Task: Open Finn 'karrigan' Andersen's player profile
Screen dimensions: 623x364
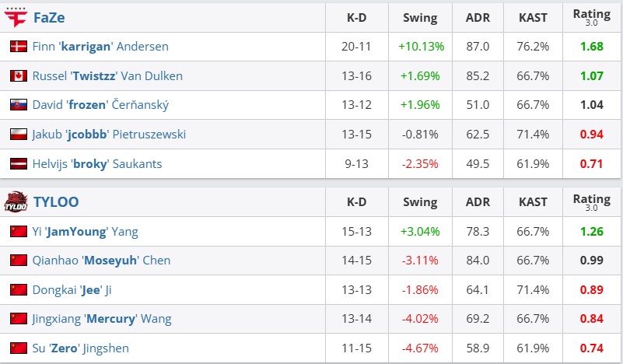Action: 100,47
